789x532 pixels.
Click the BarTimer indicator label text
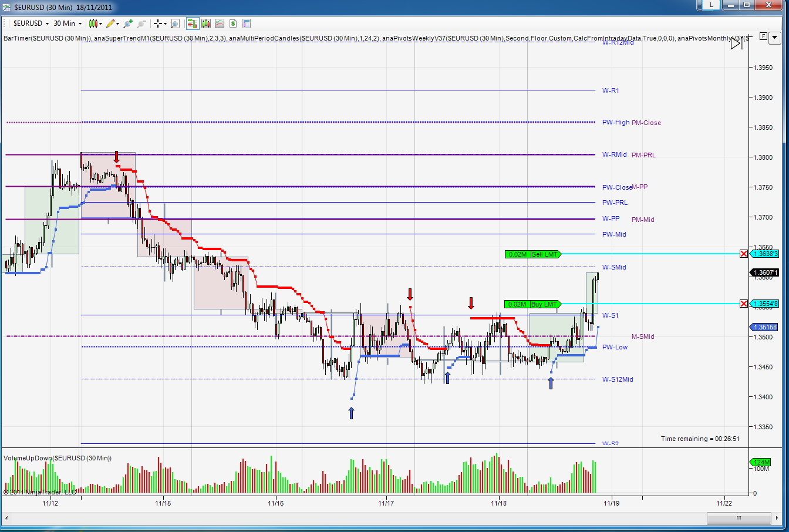pyautogui.click(x=48, y=38)
